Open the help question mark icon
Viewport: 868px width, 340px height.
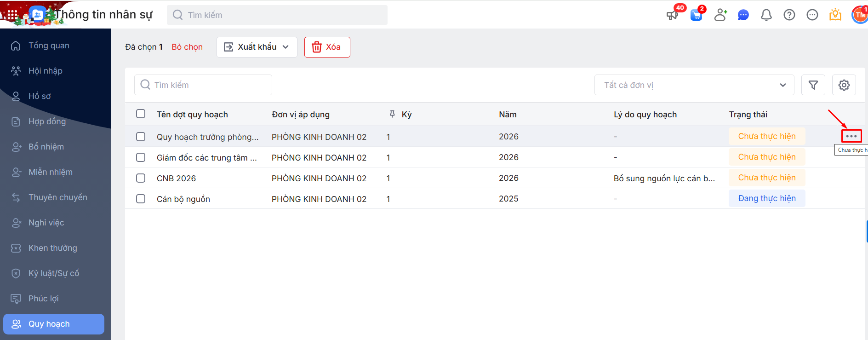[789, 15]
